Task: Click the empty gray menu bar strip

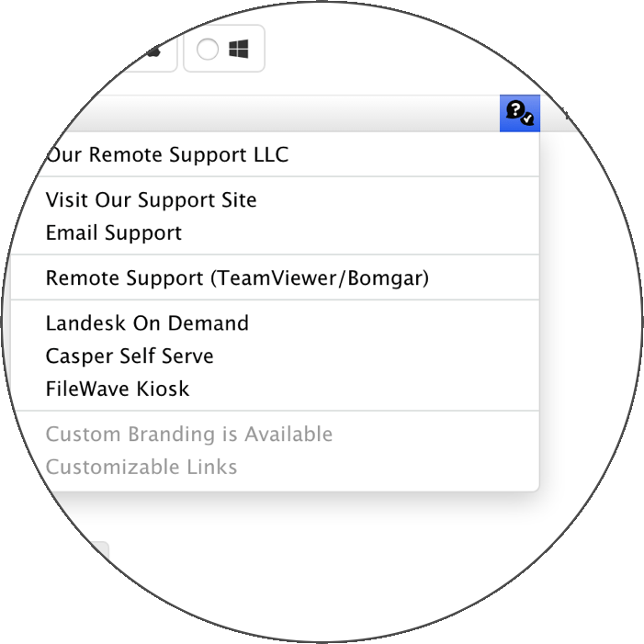Action: click(288, 113)
